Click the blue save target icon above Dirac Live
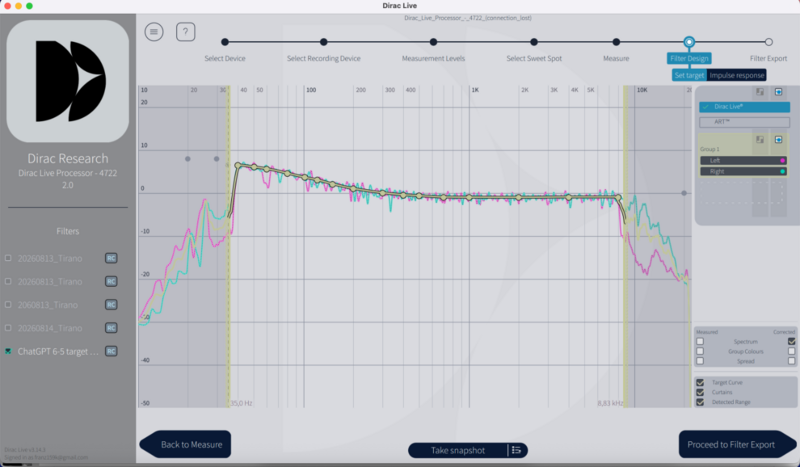Viewport: 800px width, 467px height. (779, 92)
